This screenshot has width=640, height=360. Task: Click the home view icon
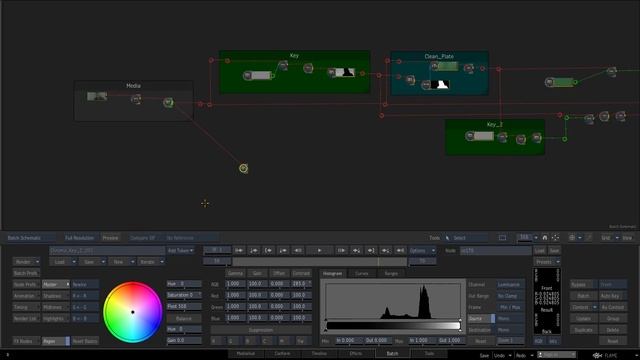[544, 238]
